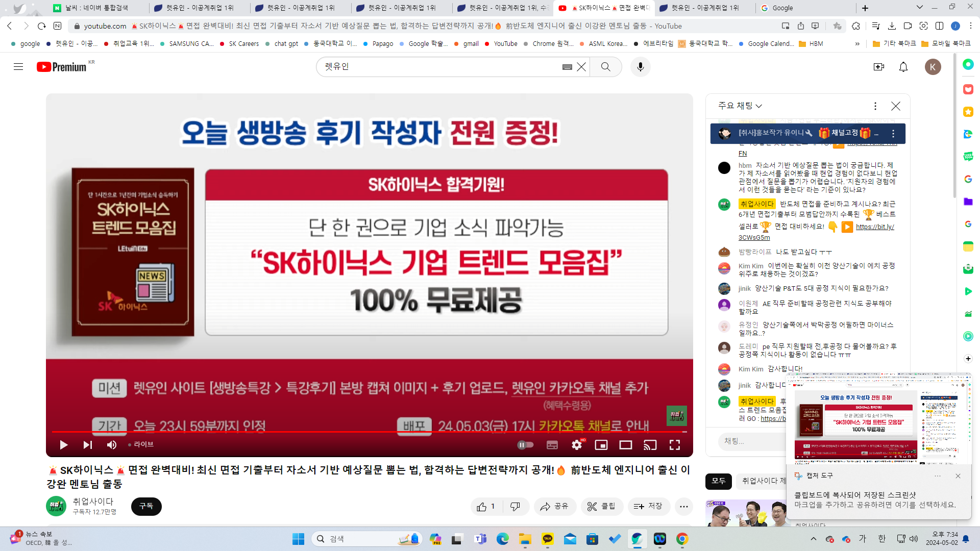
Task: Switch to miniplayer mode
Action: [601, 445]
